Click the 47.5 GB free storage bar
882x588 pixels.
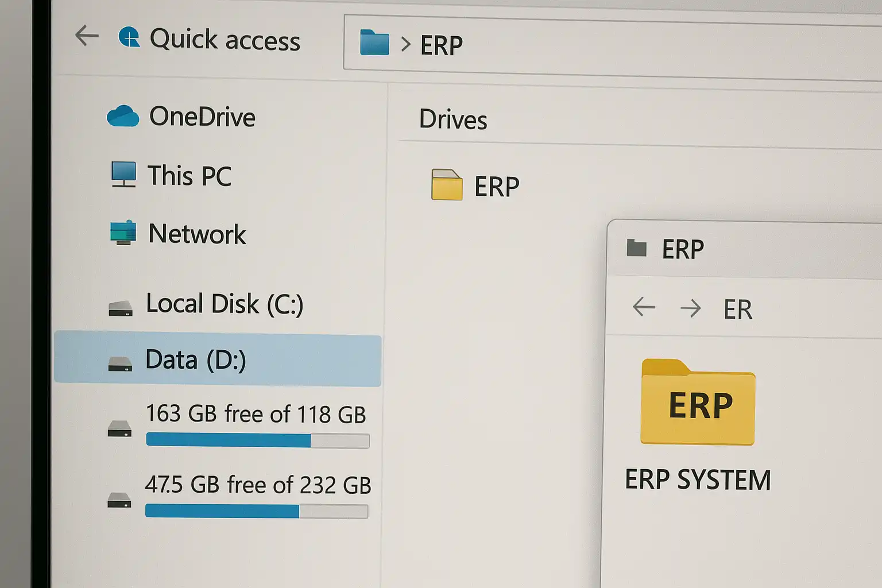click(x=257, y=511)
